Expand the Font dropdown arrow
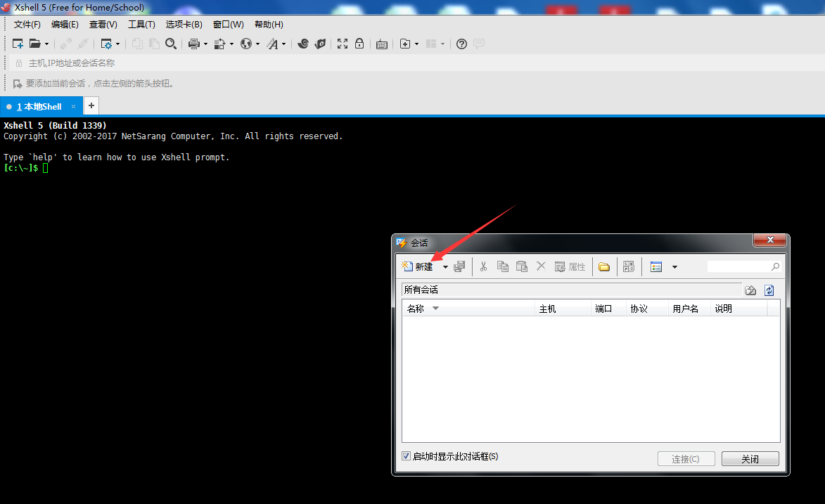 283,44
